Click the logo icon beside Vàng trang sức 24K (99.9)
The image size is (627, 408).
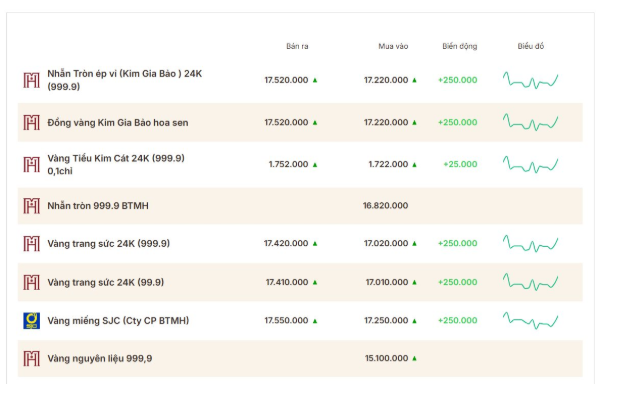click(31, 282)
